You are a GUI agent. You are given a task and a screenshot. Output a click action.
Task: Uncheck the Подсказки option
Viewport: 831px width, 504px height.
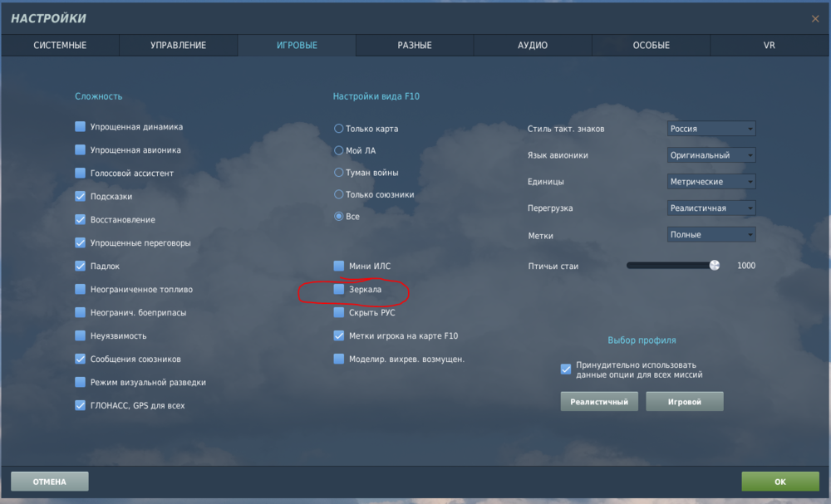pos(80,197)
